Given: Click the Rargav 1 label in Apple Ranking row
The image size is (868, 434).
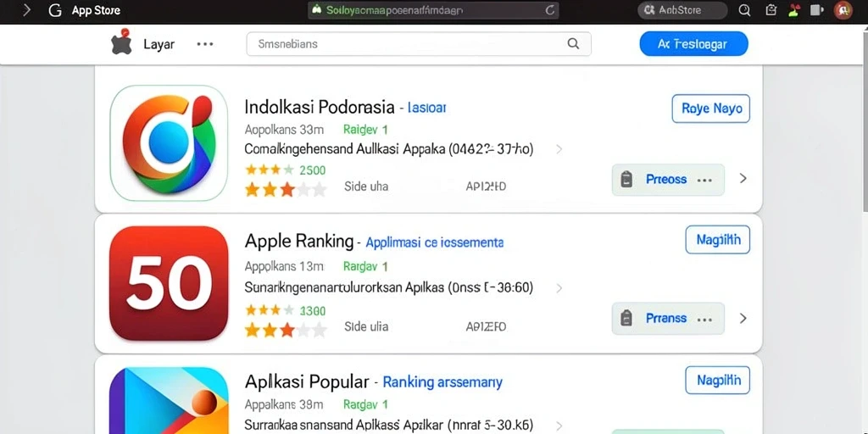Looking at the screenshot, I should 365,266.
